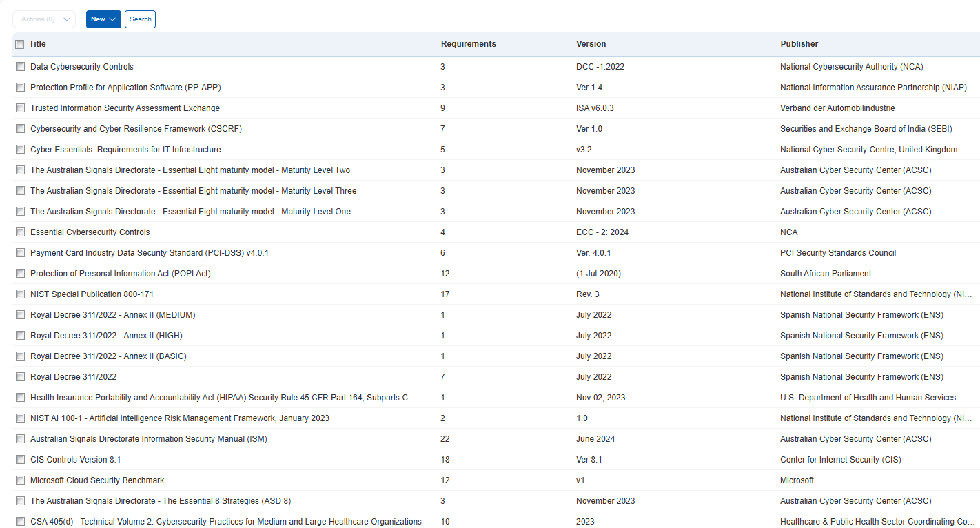Sort by the Title column header
980x528 pixels.
coord(37,44)
